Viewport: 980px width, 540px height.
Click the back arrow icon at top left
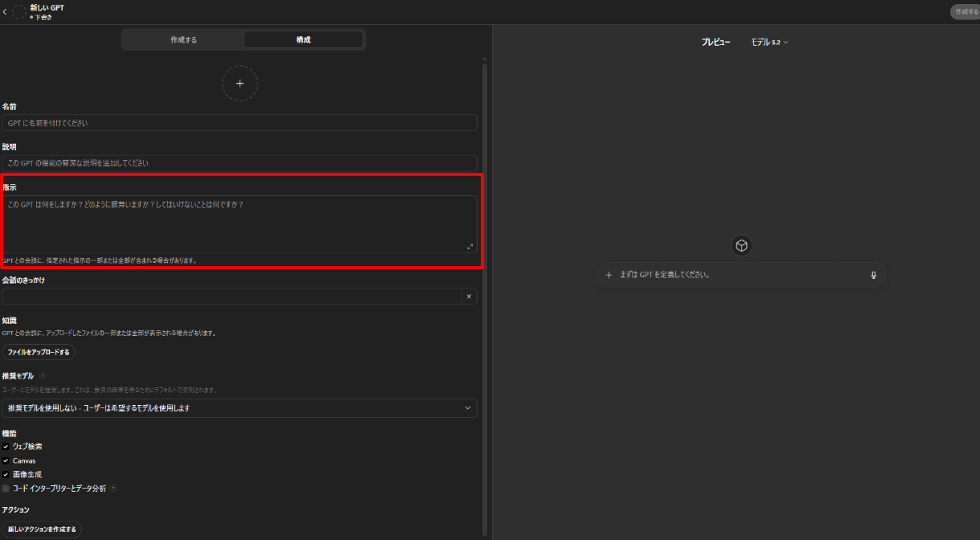click(x=5, y=12)
